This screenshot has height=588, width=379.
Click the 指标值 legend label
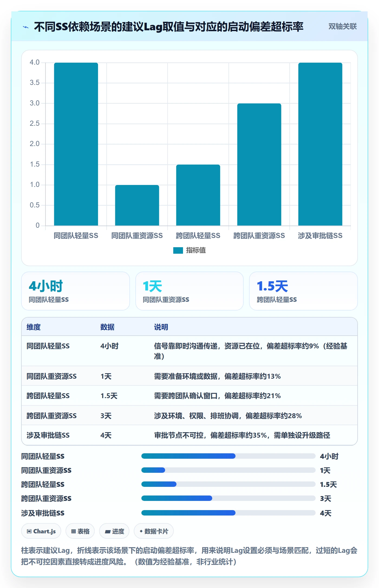196,250
